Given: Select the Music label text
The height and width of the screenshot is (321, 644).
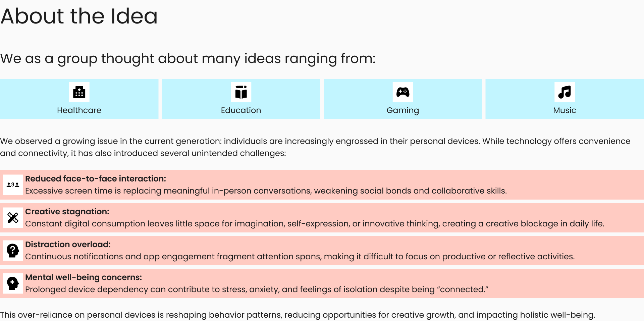Looking at the screenshot, I should coord(565,110).
